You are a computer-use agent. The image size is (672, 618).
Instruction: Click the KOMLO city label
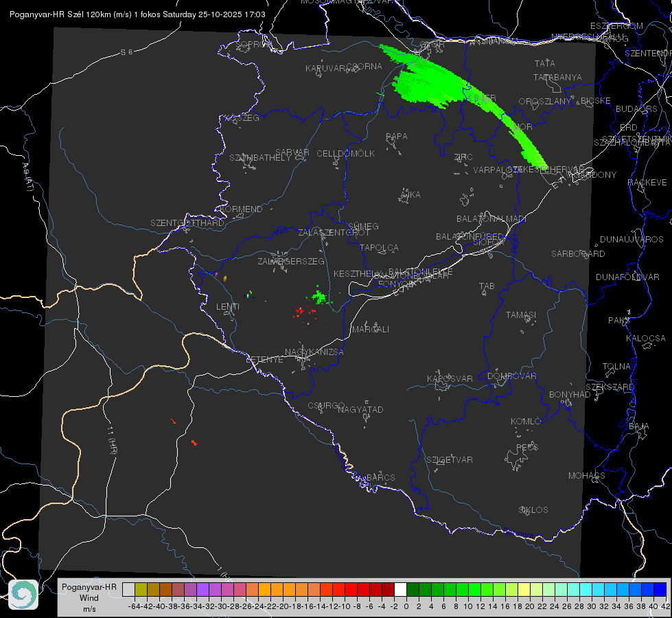[525, 422]
